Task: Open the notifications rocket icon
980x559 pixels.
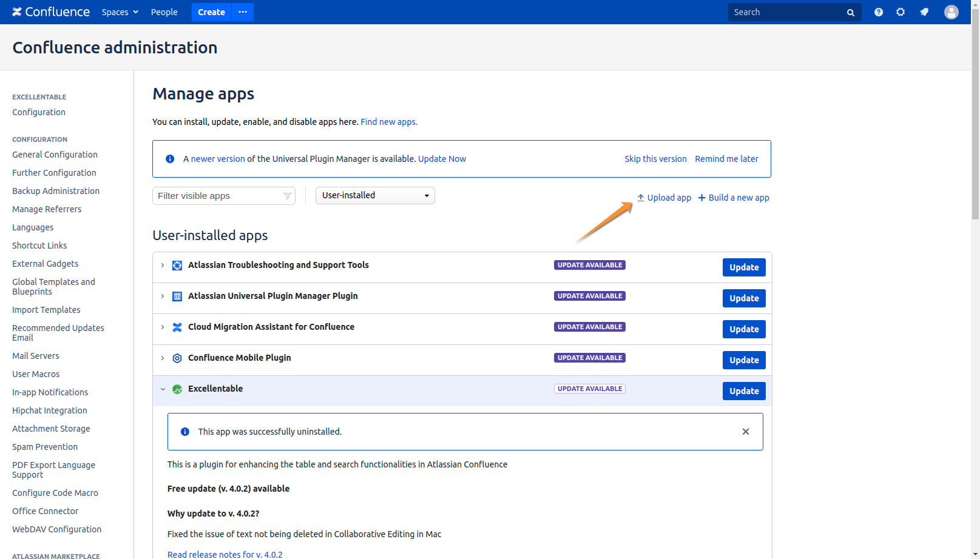Action: click(924, 12)
